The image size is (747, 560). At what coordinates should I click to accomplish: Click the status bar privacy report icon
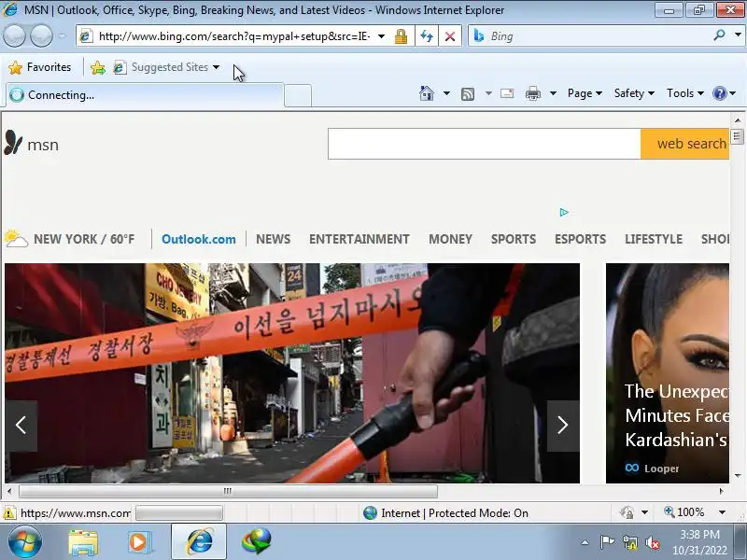coord(627,512)
